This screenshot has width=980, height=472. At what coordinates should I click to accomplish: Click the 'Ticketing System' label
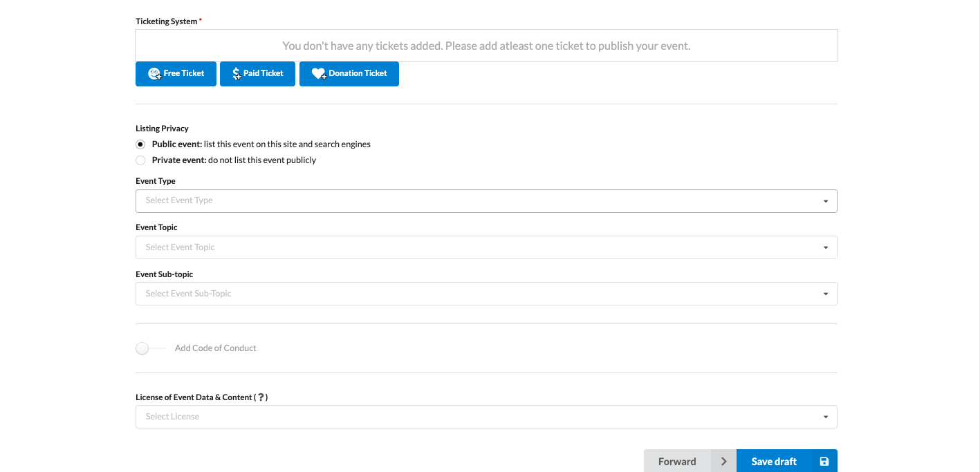tap(167, 21)
